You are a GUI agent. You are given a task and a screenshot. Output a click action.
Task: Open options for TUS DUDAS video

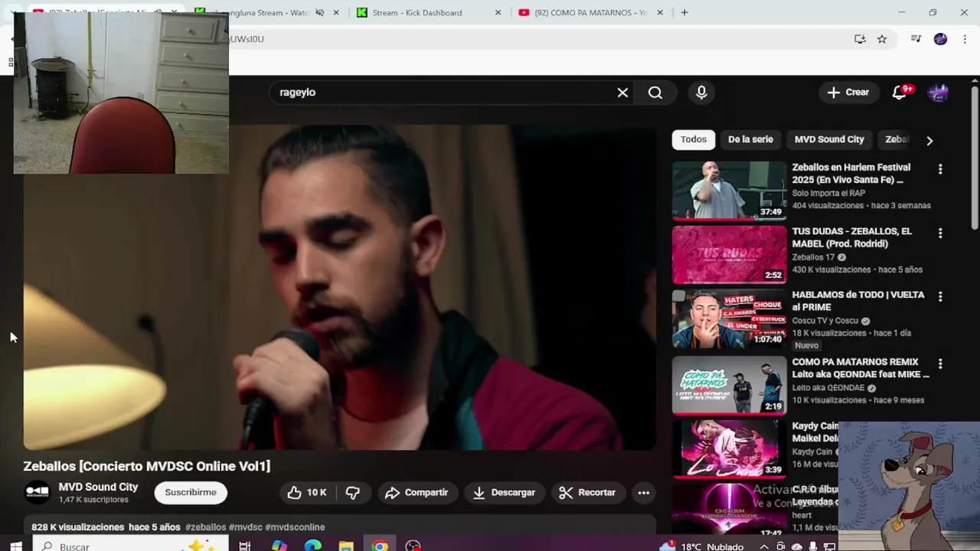tap(940, 233)
